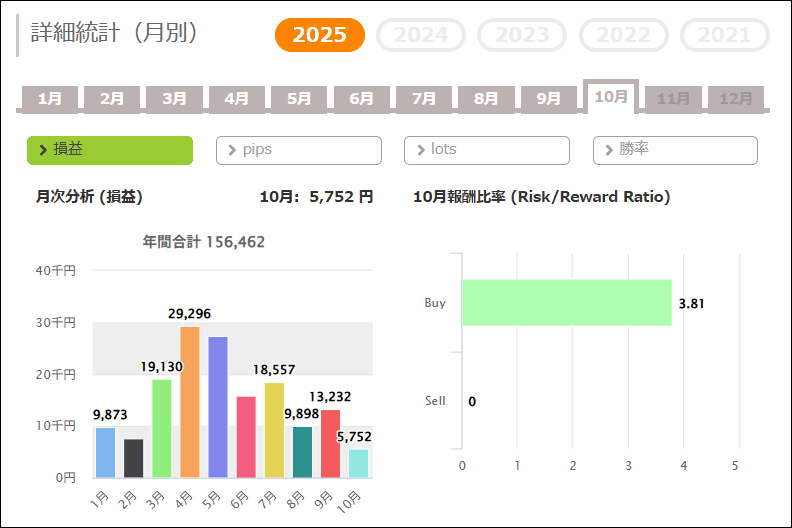Select the yellow July bar 18,557
The width and height of the screenshot is (792, 528).
tap(274, 430)
